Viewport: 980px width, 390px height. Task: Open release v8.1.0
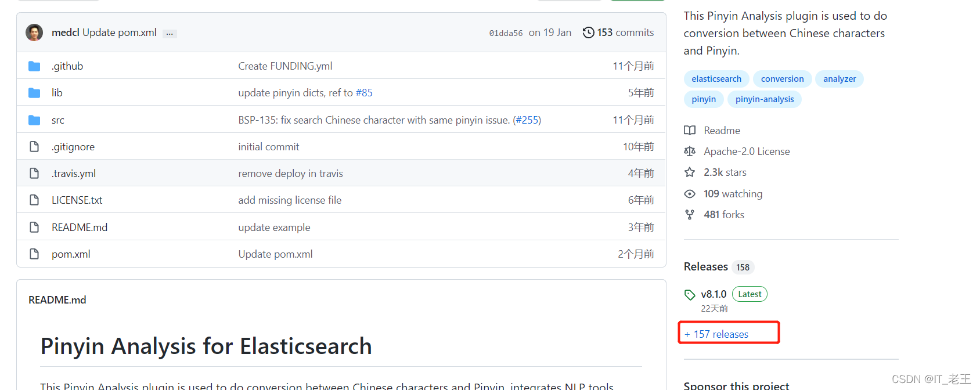click(714, 294)
